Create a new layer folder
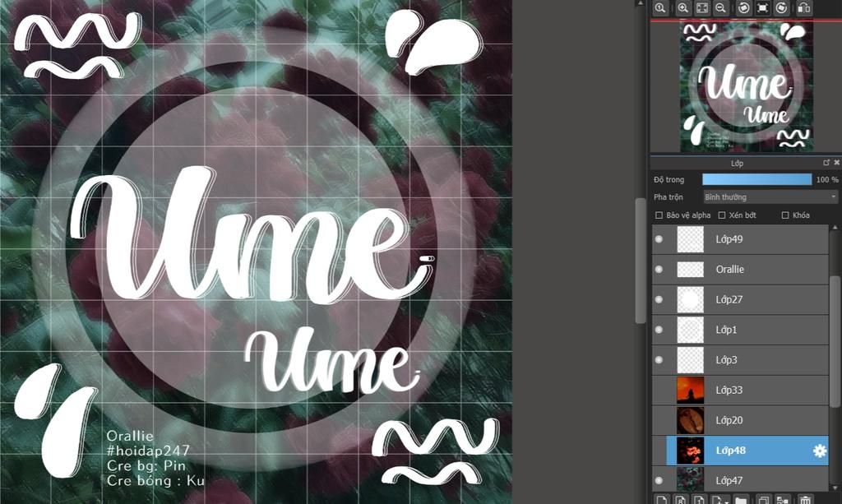The height and width of the screenshot is (504, 842). (741, 499)
